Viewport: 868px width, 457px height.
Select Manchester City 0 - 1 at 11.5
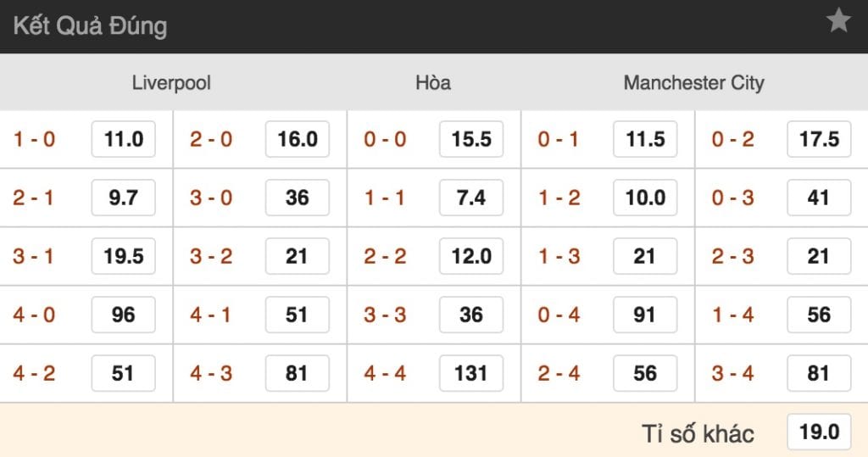(645, 139)
